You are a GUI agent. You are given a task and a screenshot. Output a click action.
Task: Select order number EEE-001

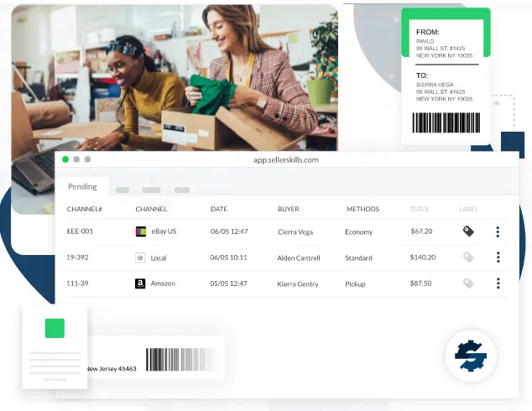(80, 232)
